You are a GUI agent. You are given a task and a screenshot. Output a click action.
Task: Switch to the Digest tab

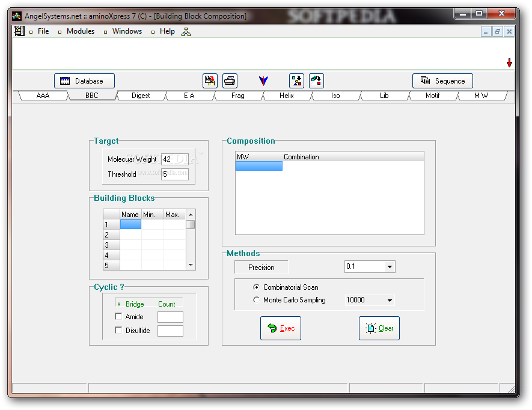click(x=141, y=96)
